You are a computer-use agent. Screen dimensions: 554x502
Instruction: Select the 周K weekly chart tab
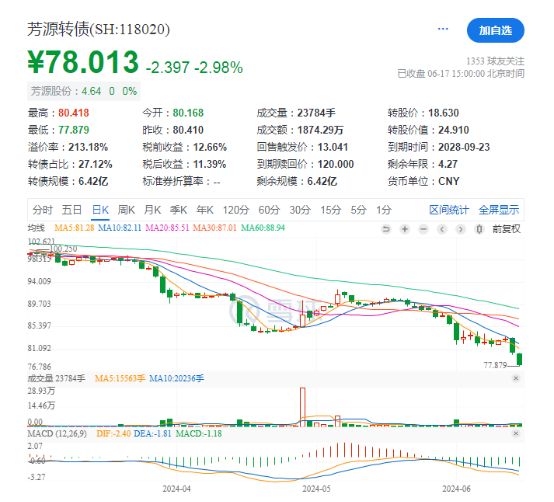(126, 210)
